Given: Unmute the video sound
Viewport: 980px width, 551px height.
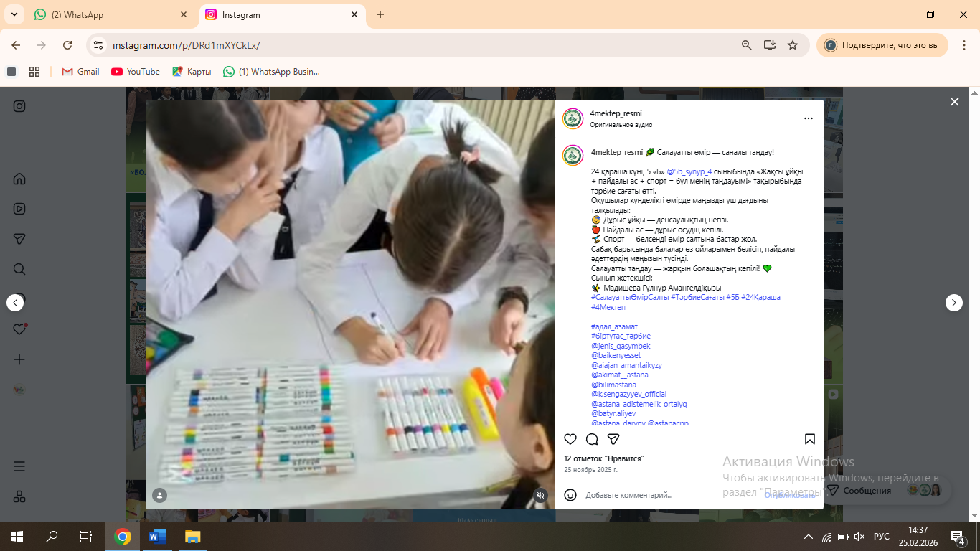Looking at the screenshot, I should click(x=541, y=495).
